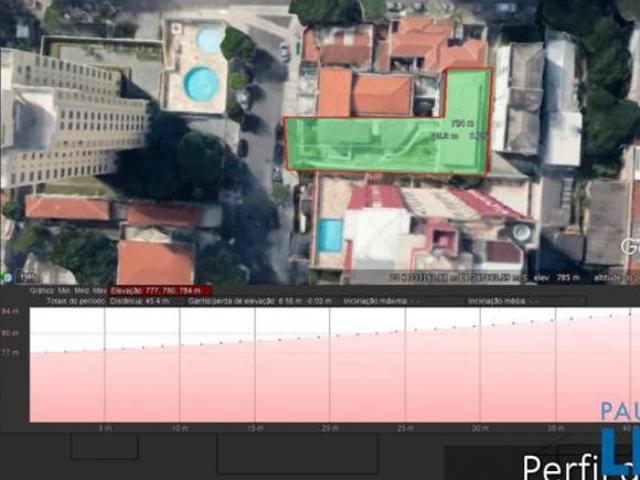
Task: Click the Ganho/perda de elevação value
Action: coord(260,301)
